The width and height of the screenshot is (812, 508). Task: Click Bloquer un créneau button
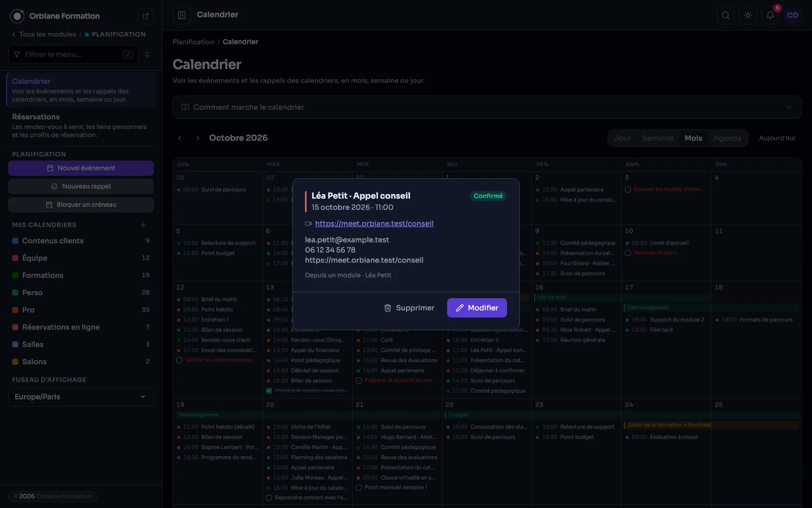click(x=81, y=205)
